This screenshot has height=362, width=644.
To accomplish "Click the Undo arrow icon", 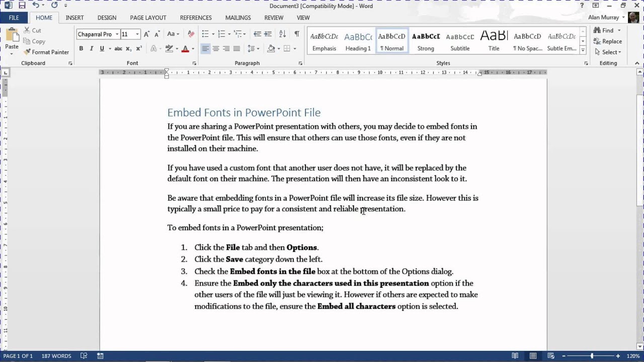I will [35, 6].
